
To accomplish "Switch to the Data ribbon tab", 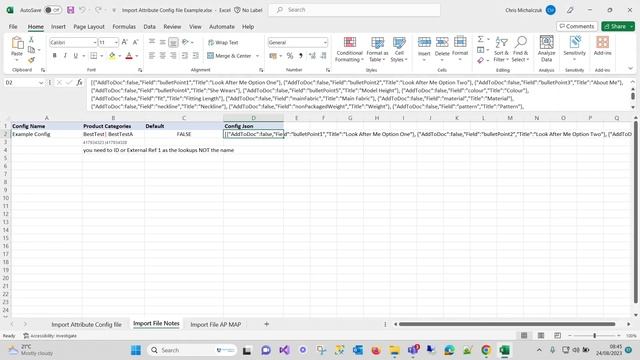I will pos(149,27).
